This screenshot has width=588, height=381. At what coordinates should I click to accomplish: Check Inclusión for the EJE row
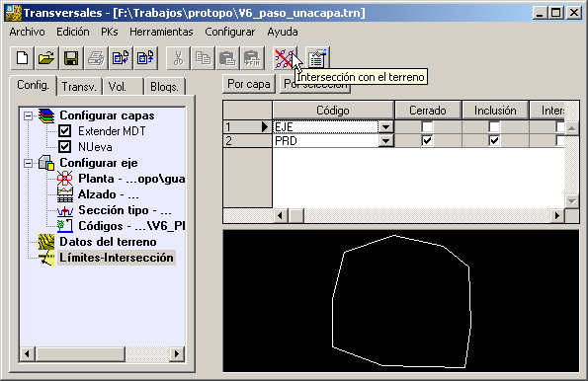click(x=494, y=127)
